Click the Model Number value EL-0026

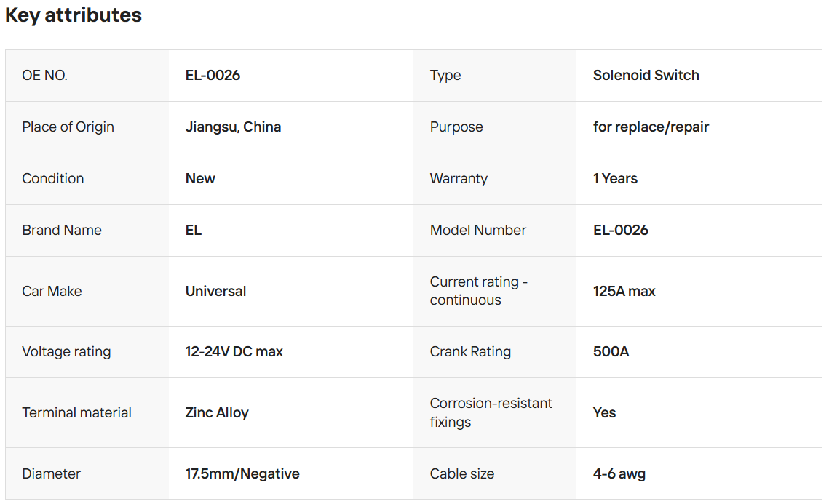[620, 231]
